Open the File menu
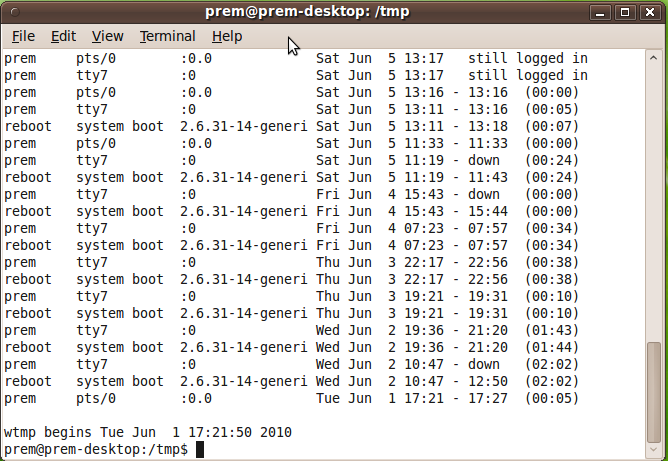 tap(23, 36)
